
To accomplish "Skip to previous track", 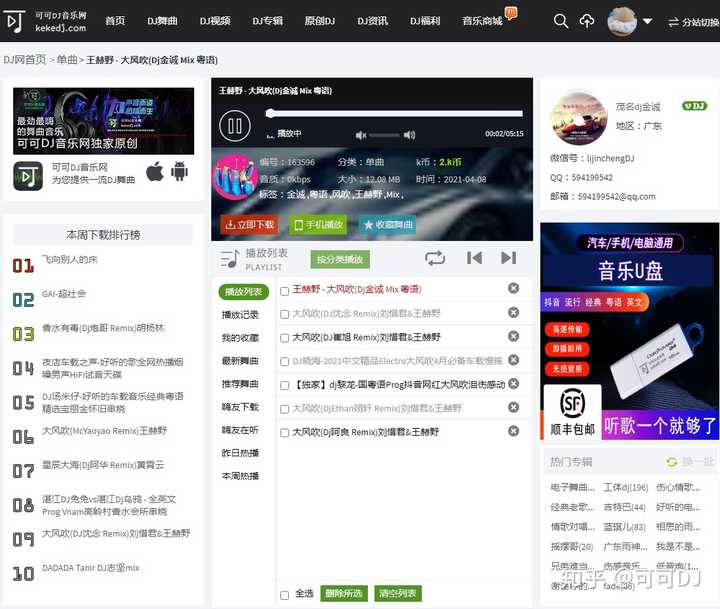I will (x=474, y=258).
